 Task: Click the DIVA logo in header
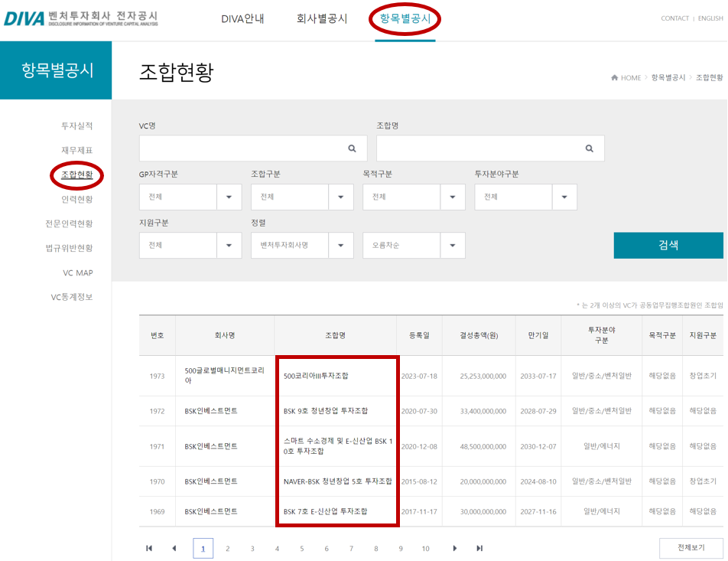tap(81, 18)
